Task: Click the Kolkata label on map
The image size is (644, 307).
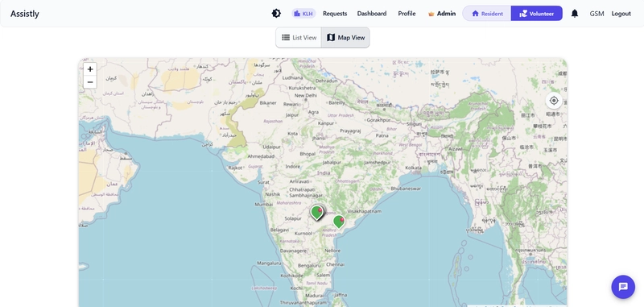Action: pyautogui.click(x=413, y=168)
